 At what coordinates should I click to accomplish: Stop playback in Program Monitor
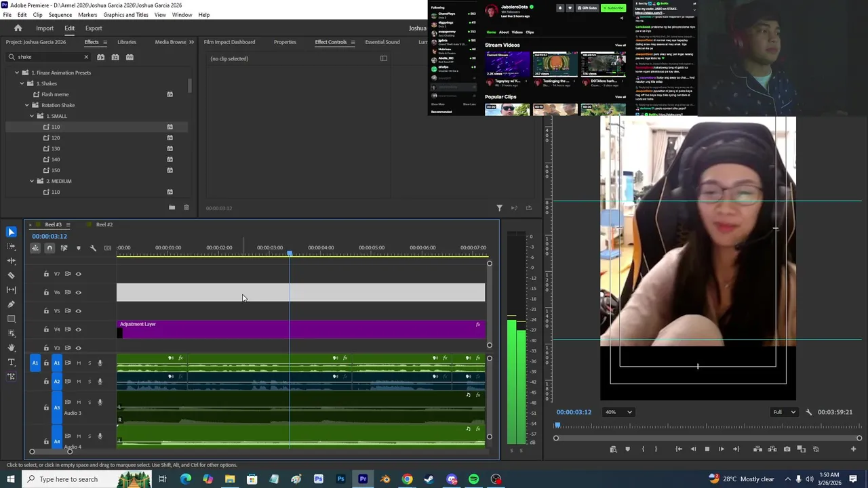pos(707,449)
